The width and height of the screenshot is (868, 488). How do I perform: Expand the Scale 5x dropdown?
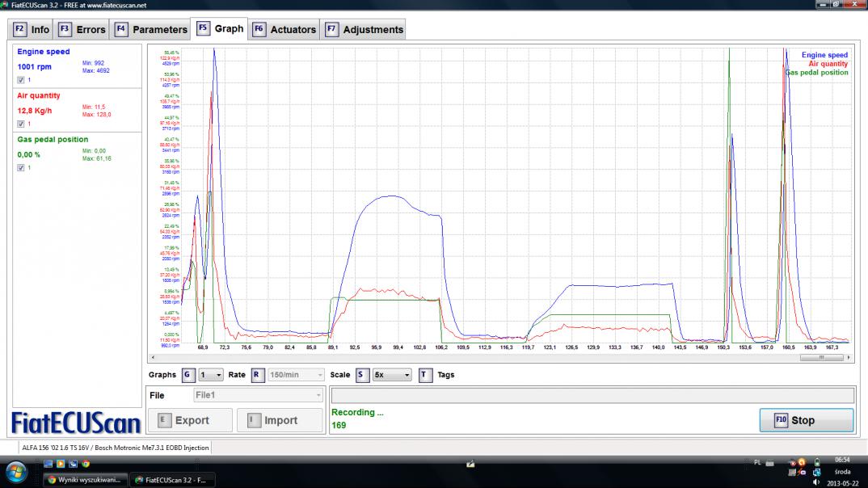[x=392, y=375]
